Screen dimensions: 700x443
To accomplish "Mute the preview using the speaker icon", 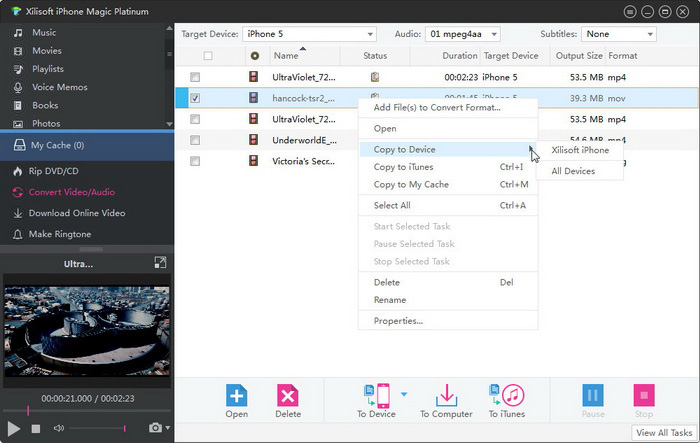I will 59,428.
